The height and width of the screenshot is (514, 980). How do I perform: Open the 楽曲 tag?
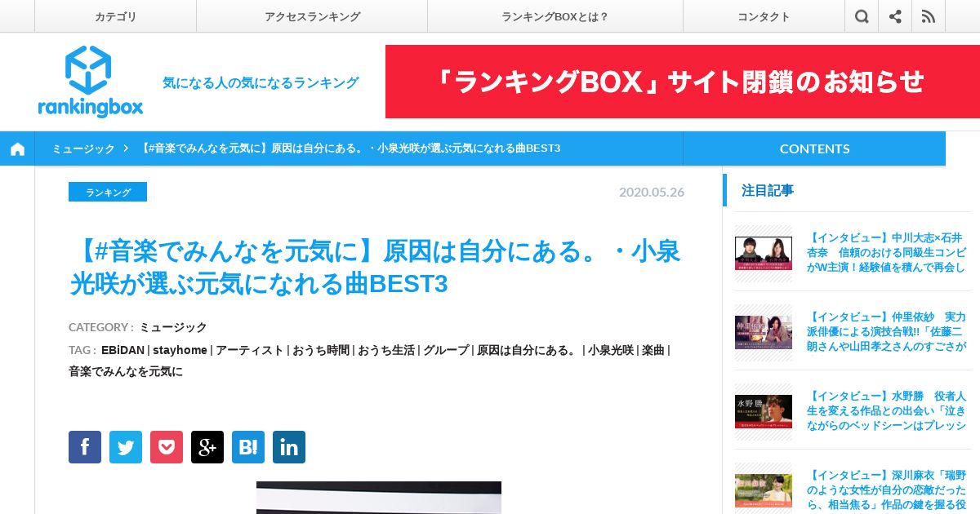point(653,350)
